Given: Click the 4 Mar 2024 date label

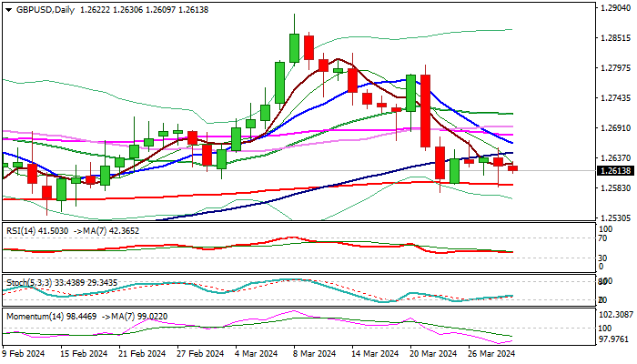Looking at the screenshot, I should click(x=258, y=354).
